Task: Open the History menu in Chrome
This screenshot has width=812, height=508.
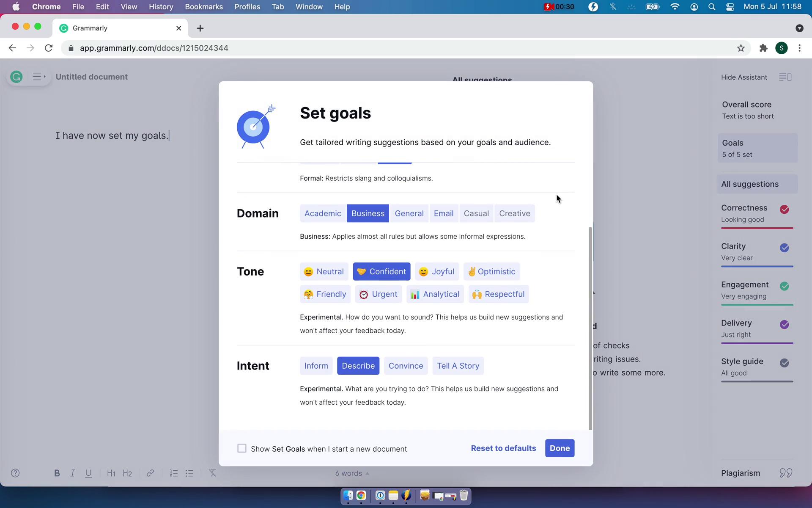Action: tap(161, 6)
